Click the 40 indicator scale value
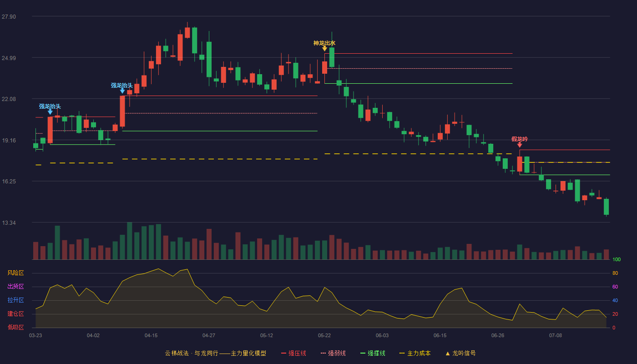Viewport: 637px width, 364px height. tap(615, 301)
